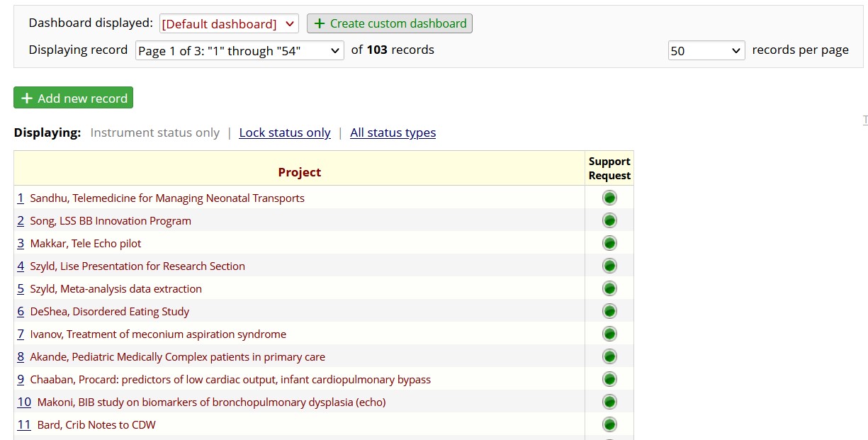Click Create custom dashboard button

pyautogui.click(x=390, y=24)
